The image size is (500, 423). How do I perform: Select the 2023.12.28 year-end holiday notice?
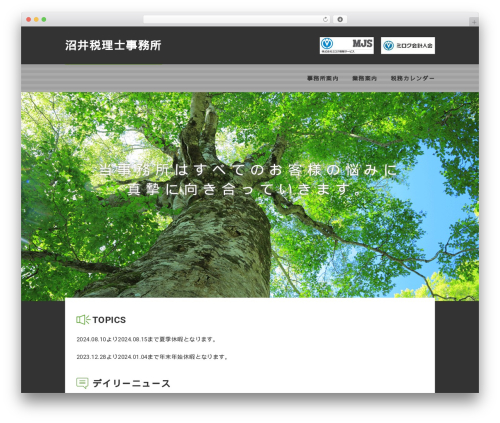point(153,357)
